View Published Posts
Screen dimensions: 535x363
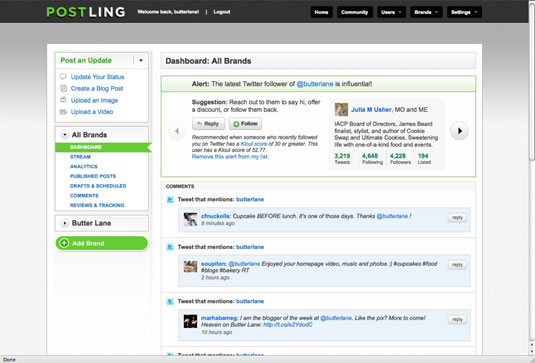click(93, 176)
